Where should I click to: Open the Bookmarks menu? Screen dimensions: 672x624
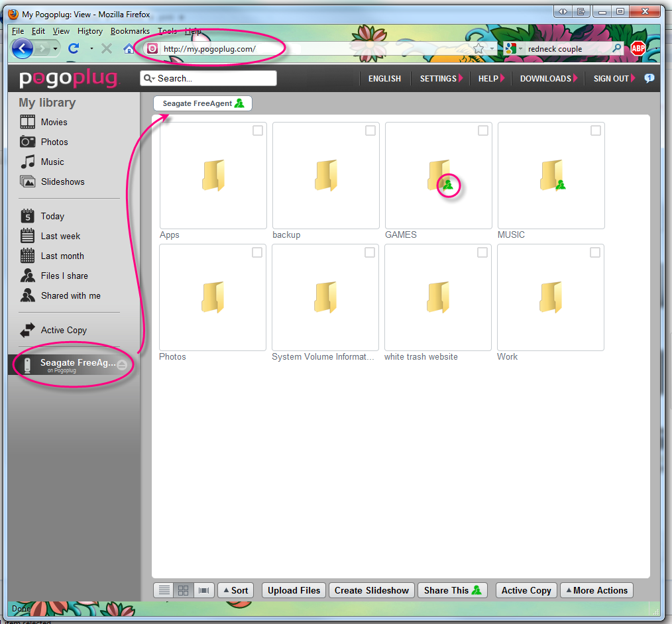(130, 31)
